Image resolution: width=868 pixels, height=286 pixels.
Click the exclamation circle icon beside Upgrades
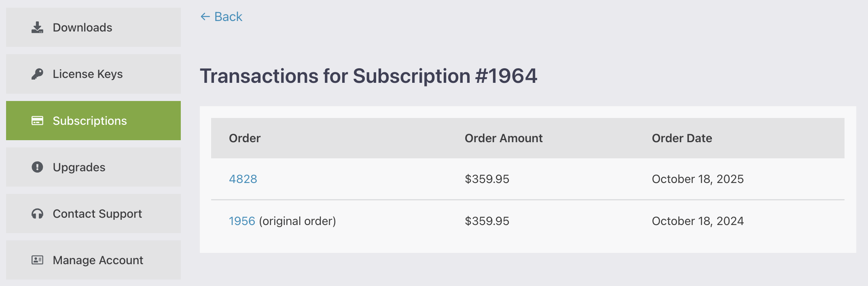tap(37, 167)
